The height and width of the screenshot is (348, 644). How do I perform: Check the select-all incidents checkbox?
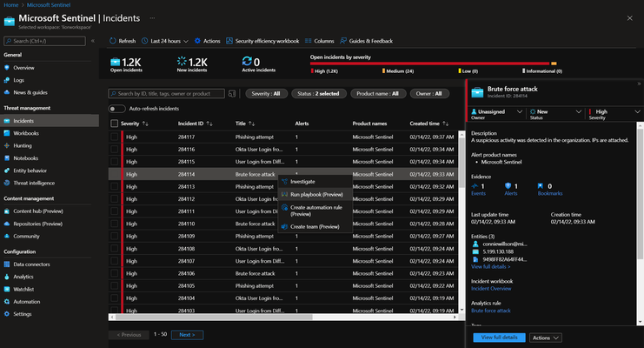pos(114,124)
